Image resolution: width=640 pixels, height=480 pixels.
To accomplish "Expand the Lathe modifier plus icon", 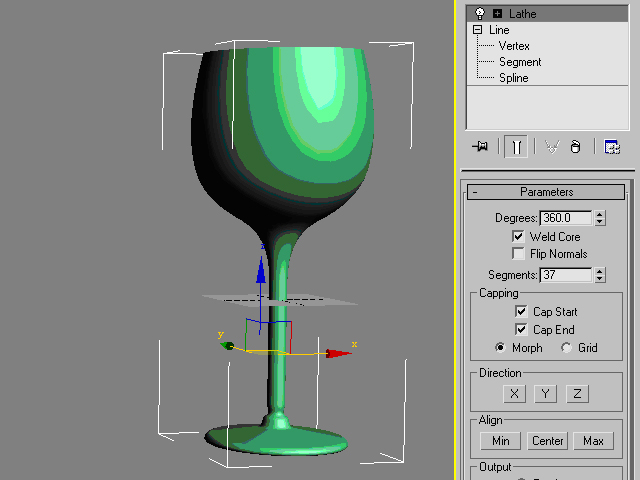I will tap(497, 13).
